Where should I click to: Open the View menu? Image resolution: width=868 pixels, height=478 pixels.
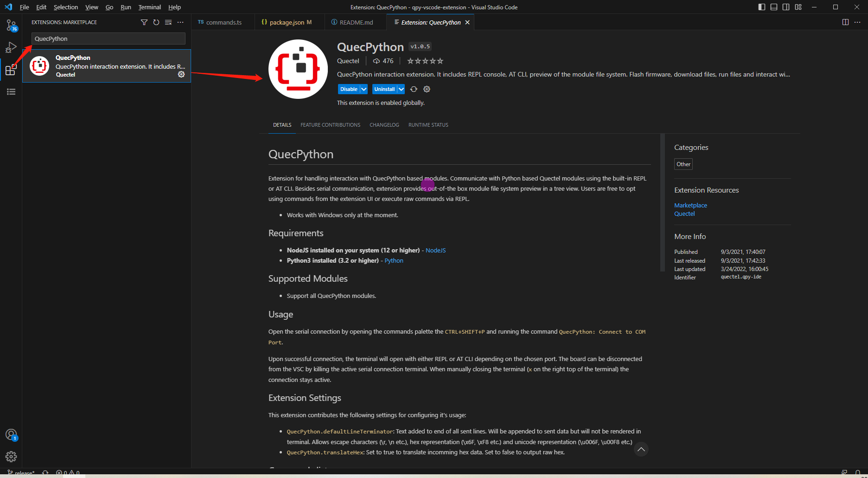92,7
